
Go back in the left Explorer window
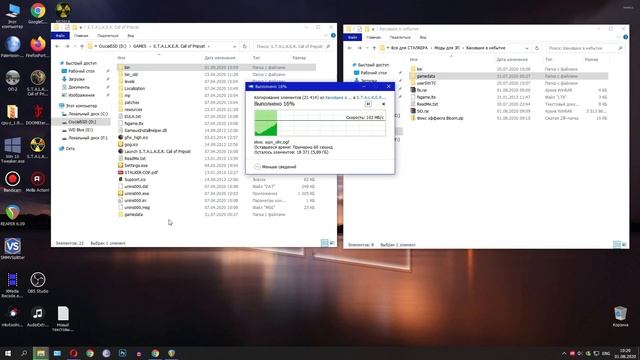point(58,47)
